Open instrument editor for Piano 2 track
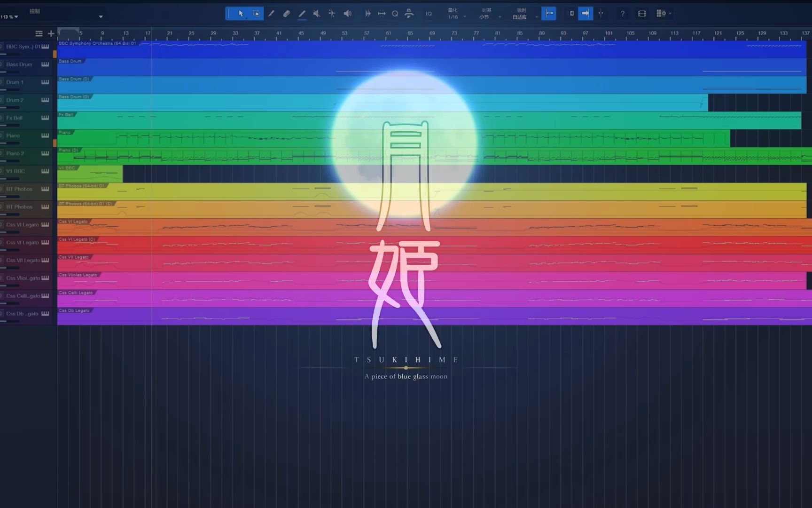 coord(45,153)
